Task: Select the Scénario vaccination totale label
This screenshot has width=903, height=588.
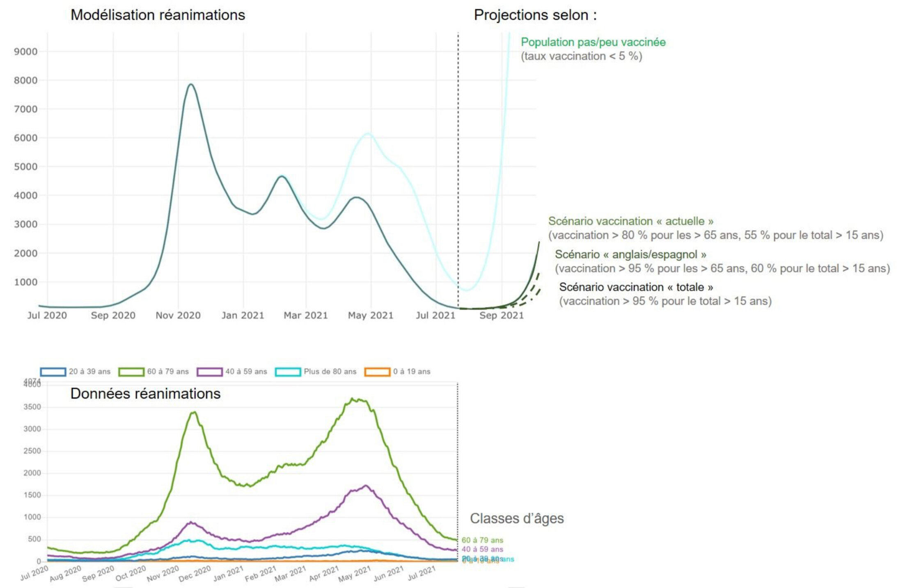Action: [636, 287]
